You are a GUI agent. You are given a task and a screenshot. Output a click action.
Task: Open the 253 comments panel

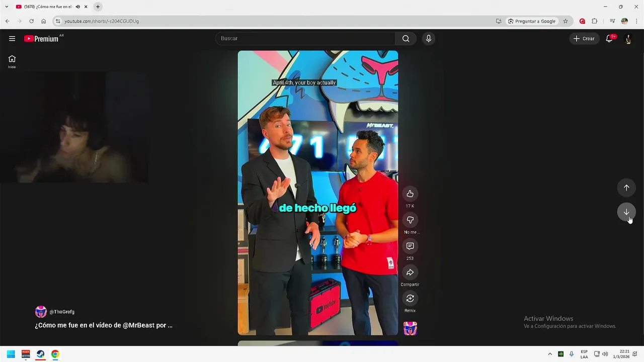pos(410,246)
